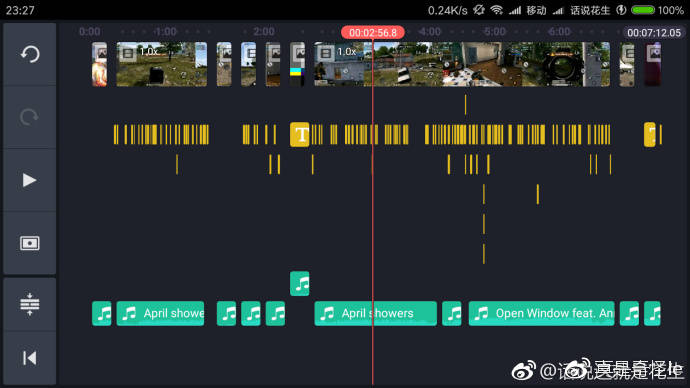Start playback with the play button
690x388 pixels.
29,180
